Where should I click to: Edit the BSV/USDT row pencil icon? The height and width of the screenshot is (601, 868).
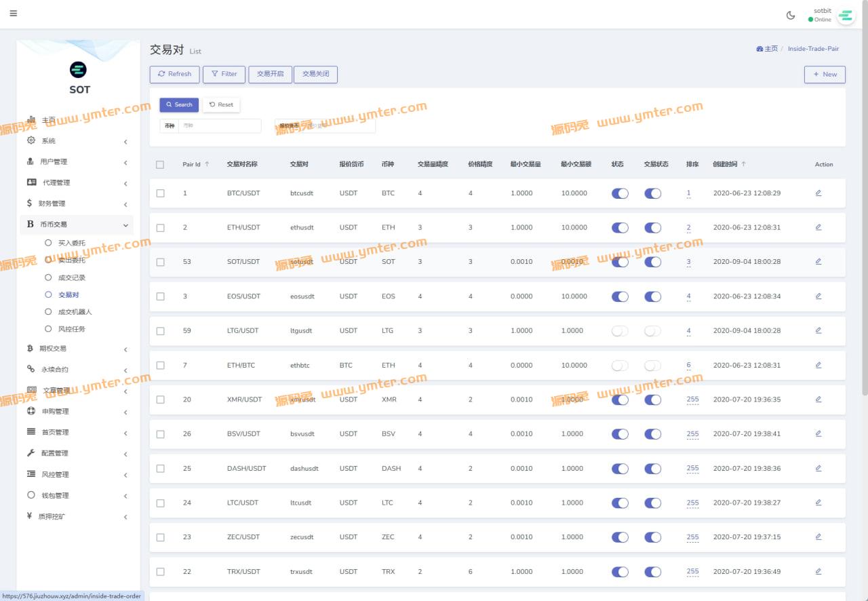(x=818, y=433)
